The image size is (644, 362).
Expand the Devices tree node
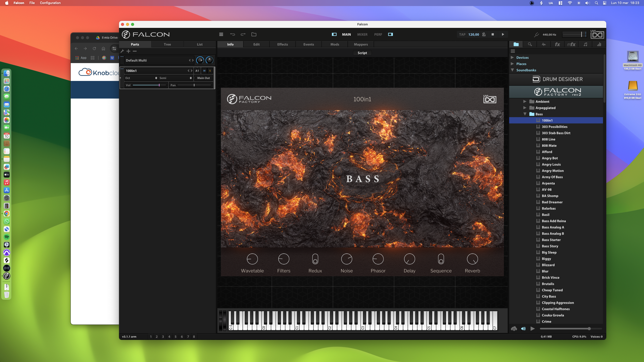(x=512, y=58)
